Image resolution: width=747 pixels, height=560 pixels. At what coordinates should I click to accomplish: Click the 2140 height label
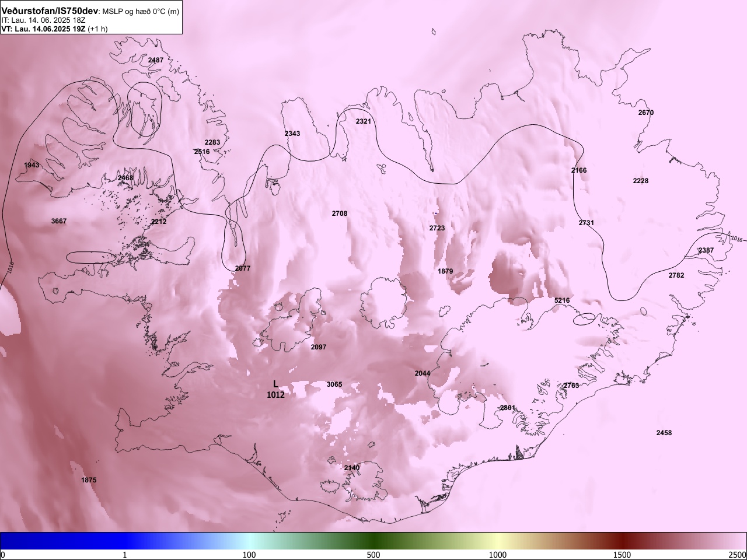coord(352,468)
